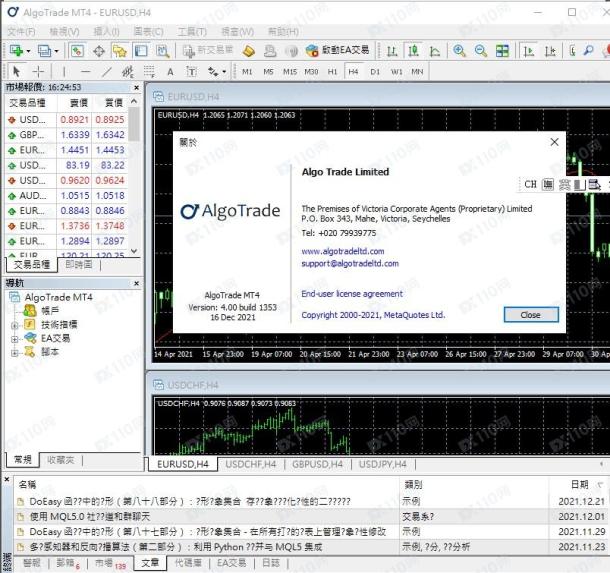Expand the EA交易 tree node
Viewport: 610px width, 573px height.
tap(15, 339)
